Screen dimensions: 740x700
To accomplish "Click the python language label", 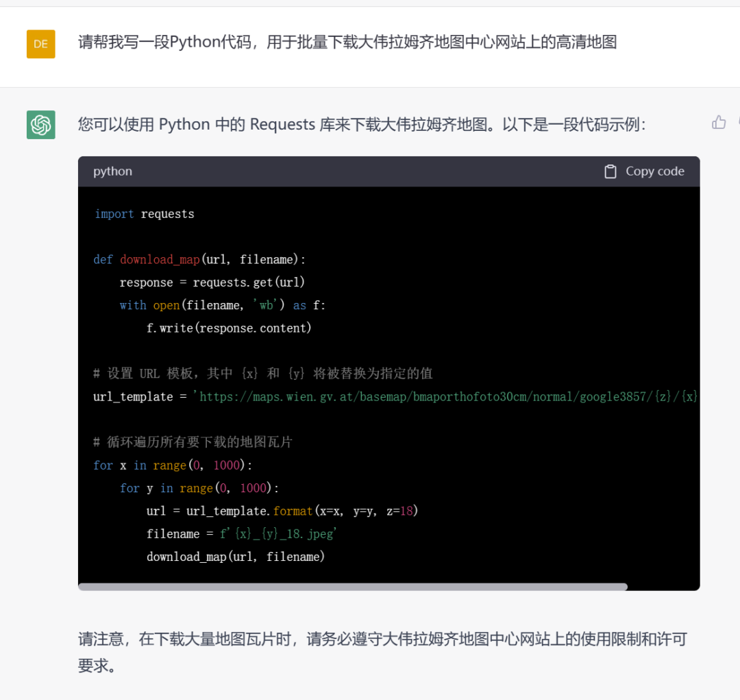I will (x=113, y=171).
